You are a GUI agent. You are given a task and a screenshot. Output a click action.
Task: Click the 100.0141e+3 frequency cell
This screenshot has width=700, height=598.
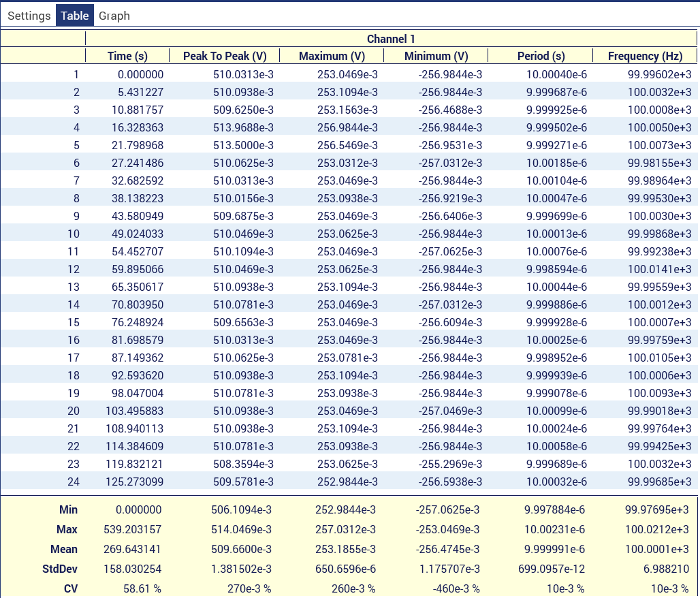[x=659, y=269]
